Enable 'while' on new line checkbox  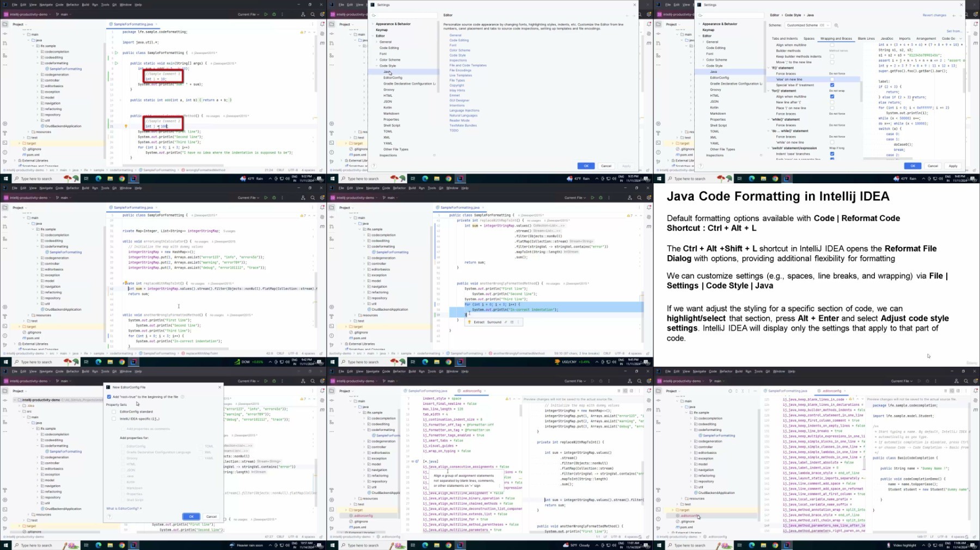[832, 143]
